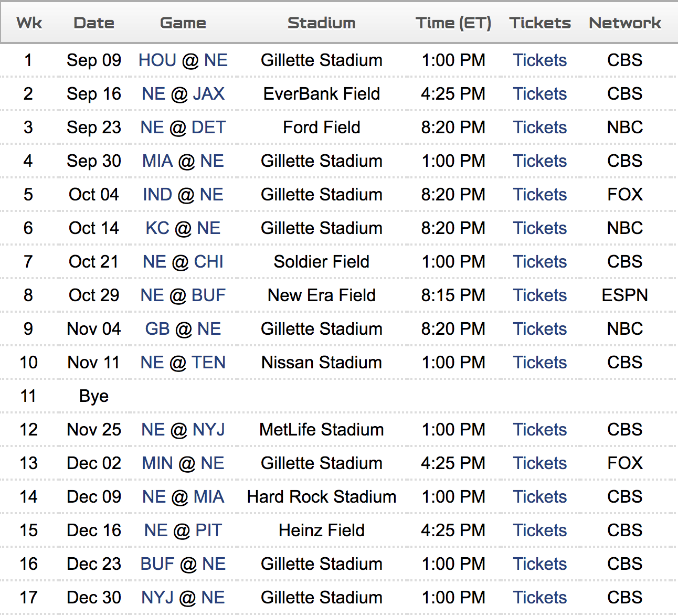Open Tickets for the Dec 23 game

pyautogui.click(x=539, y=564)
